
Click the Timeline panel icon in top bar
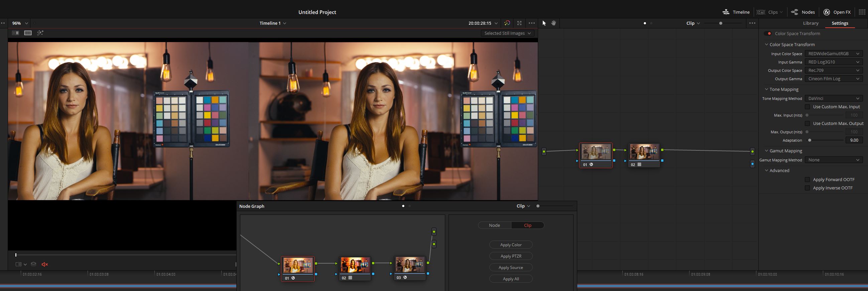[726, 12]
